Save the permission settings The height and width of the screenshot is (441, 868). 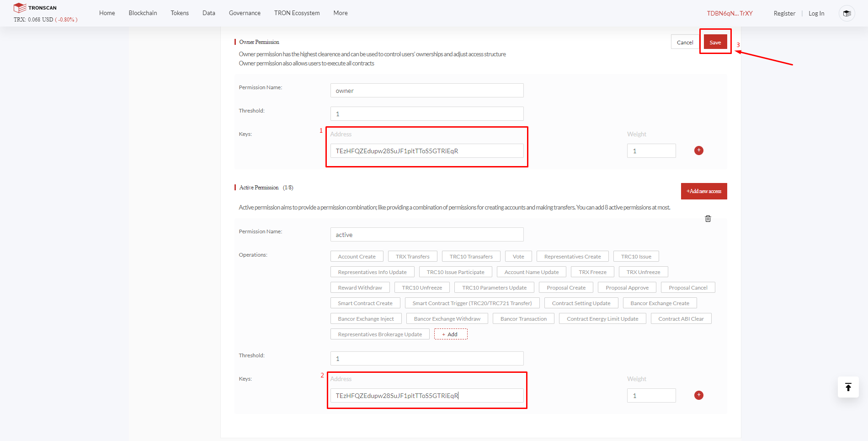click(x=715, y=42)
